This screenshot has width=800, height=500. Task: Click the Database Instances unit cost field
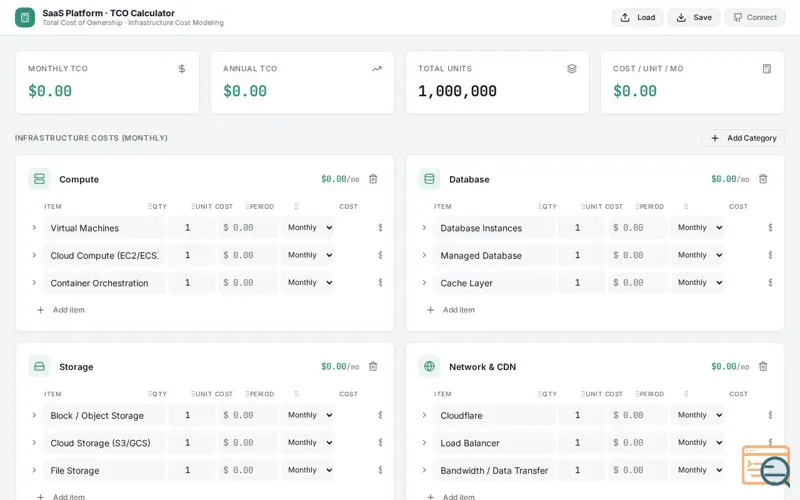click(x=637, y=228)
